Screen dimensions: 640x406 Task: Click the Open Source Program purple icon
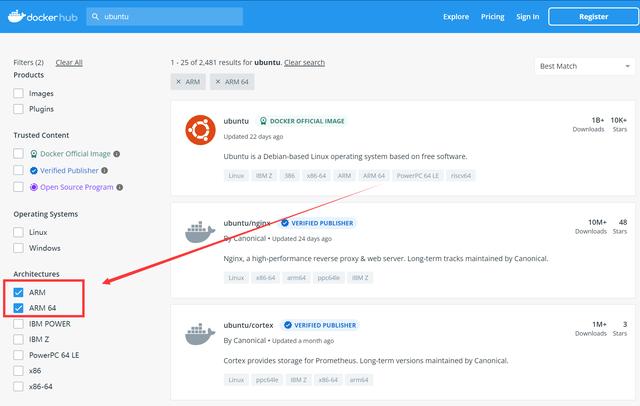point(34,187)
